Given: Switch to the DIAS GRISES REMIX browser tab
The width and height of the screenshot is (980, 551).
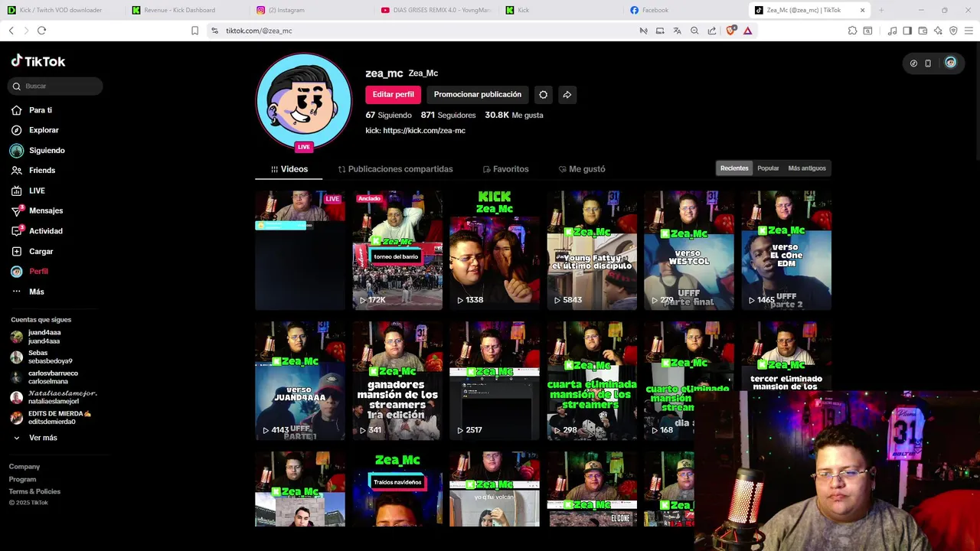Looking at the screenshot, I should (436, 10).
